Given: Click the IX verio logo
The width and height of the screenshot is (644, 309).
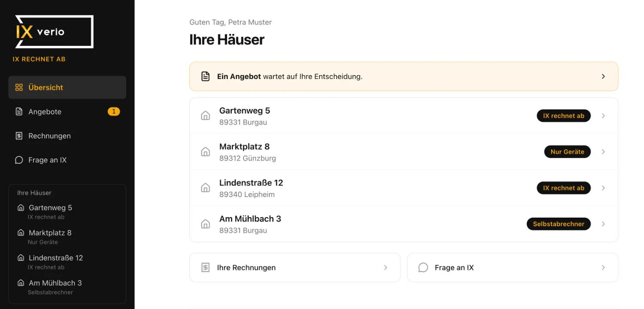Looking at the screenshot, I should (x=55, y=32).
